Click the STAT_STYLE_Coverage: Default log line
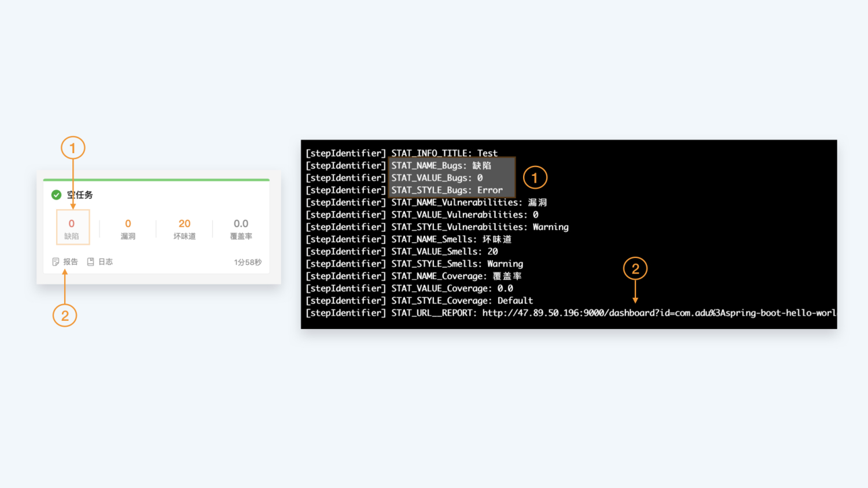868x488 pixels. (x=420, y=301)
